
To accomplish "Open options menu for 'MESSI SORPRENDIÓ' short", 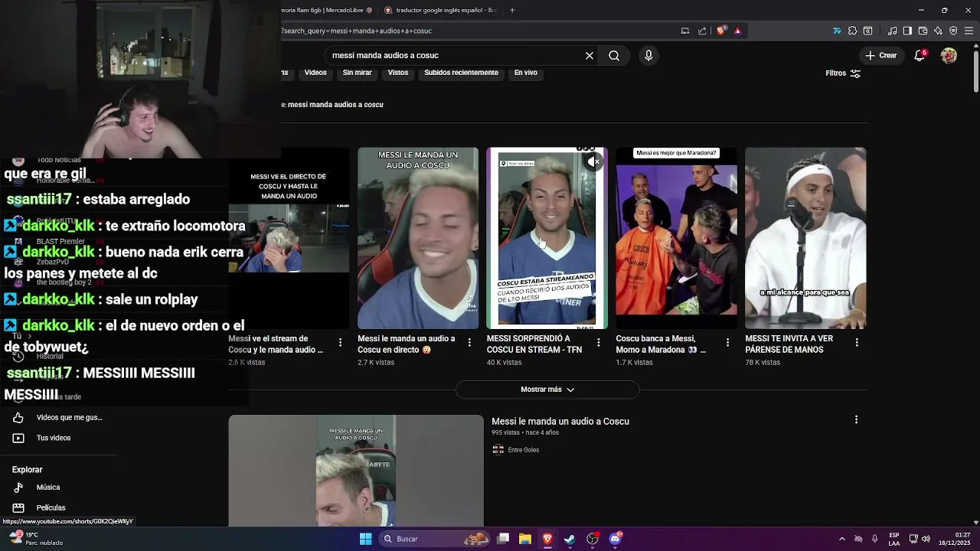I will coord(599,342).
